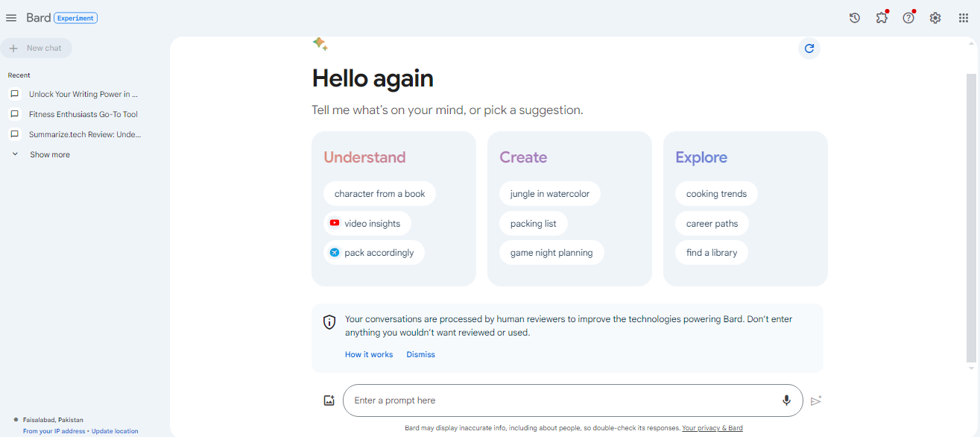Open the help question mark icon
This screenshot has width=980, height=437.
908,18
